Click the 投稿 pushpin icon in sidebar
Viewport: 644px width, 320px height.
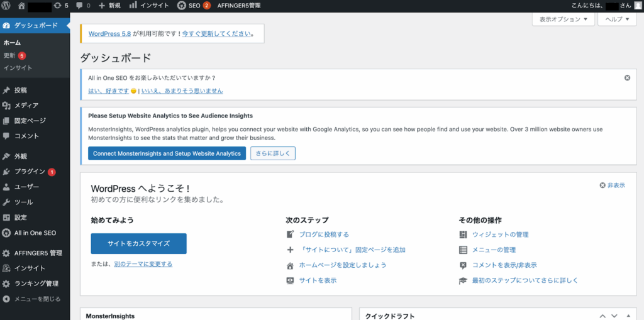(6, 91)
